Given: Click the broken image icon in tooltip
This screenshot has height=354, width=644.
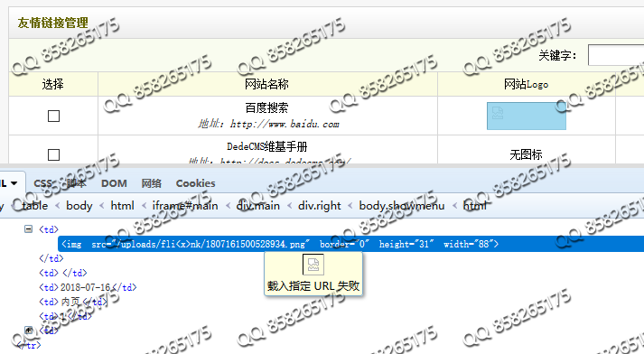Looking at the screenshot, I should (313, 265).
